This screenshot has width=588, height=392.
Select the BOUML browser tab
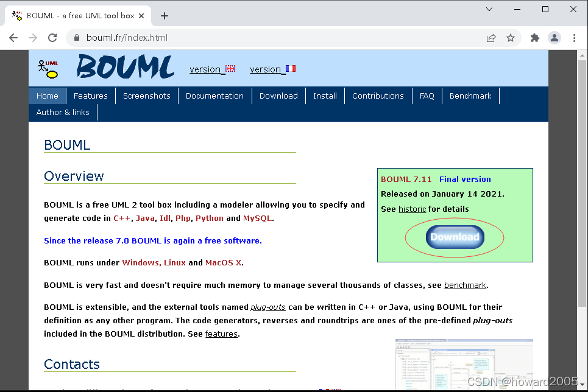78,16
